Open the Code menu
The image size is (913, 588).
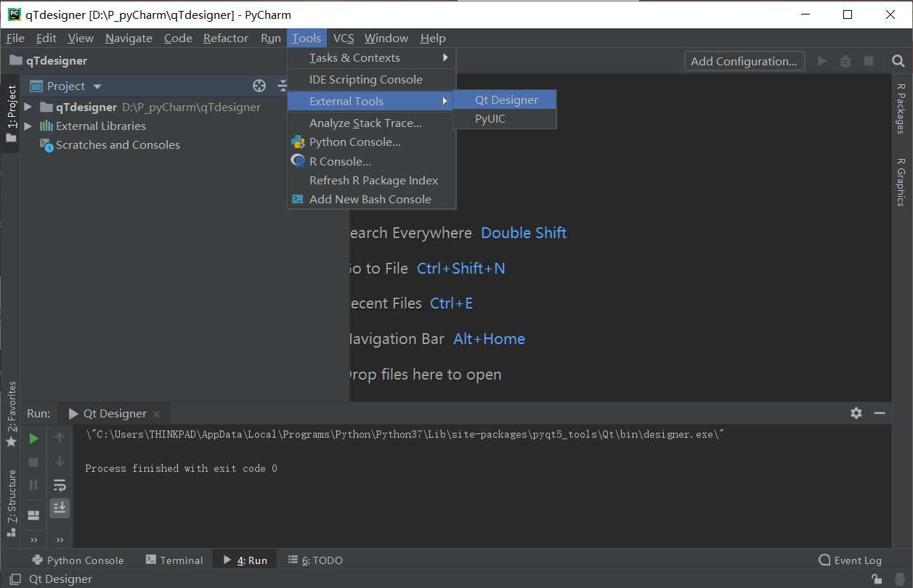point(178,38)
